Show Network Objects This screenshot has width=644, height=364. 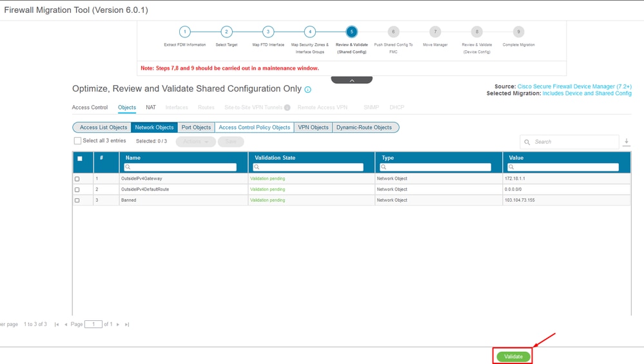tap(155, 128)
